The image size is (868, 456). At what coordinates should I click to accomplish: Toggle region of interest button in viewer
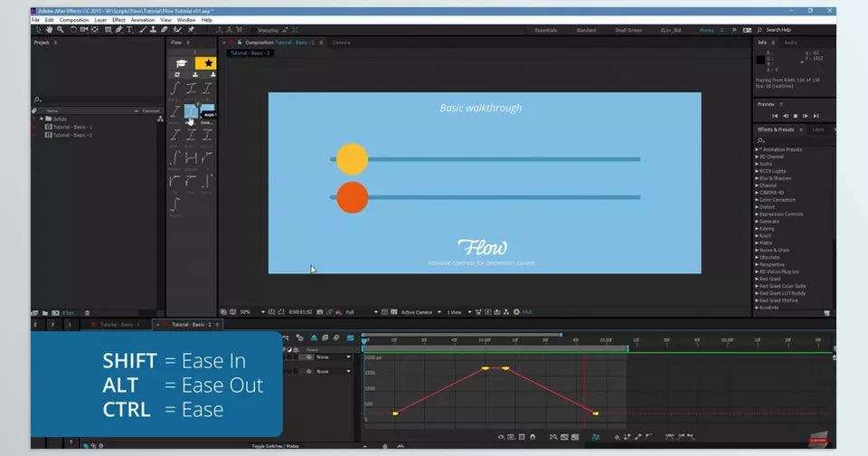[384, 312]
